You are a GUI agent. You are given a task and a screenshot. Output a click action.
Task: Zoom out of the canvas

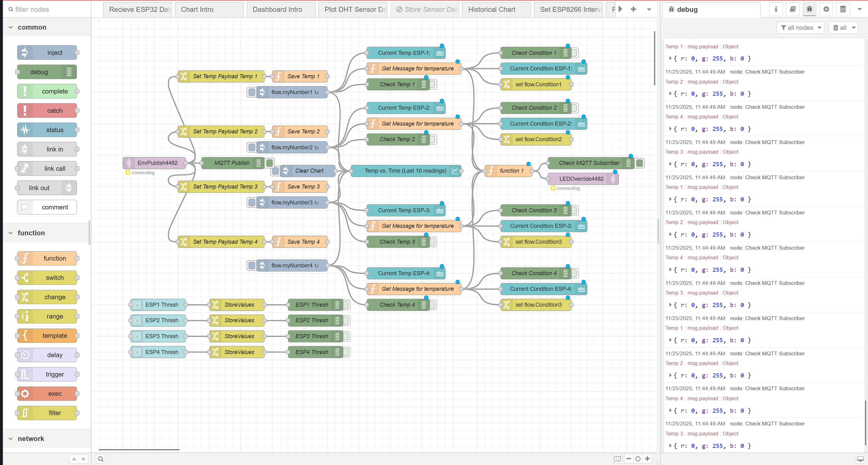click(x=628, y=458)
